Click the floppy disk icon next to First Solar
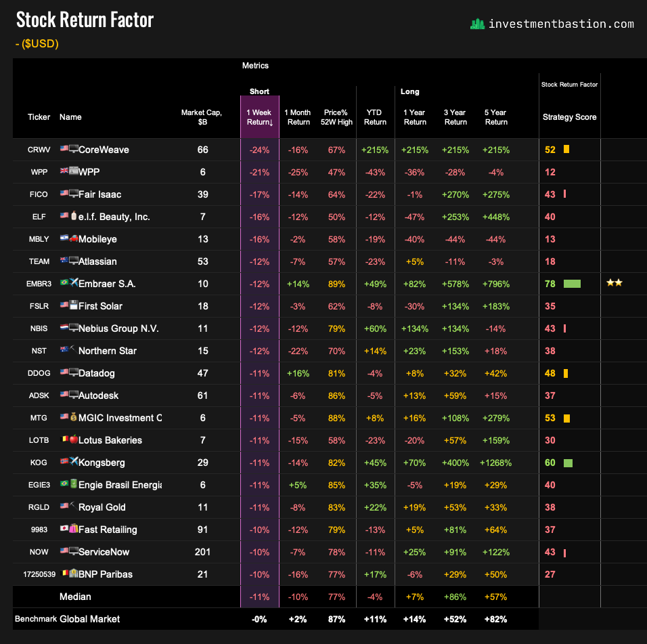647x644 pixels. [74, 305]
